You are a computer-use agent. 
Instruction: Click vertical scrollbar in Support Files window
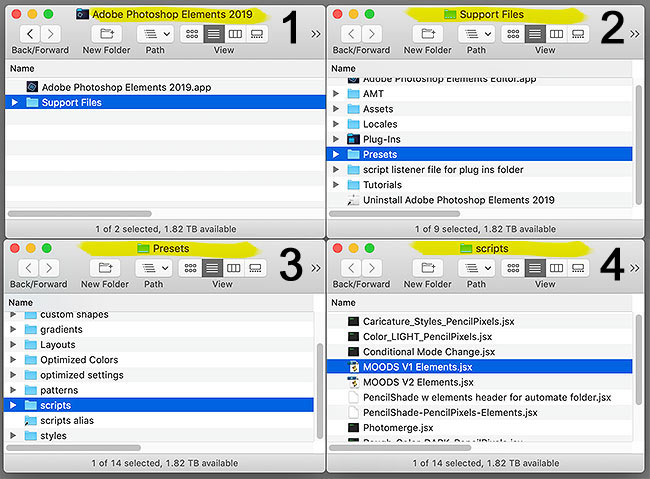coord(638,143)
